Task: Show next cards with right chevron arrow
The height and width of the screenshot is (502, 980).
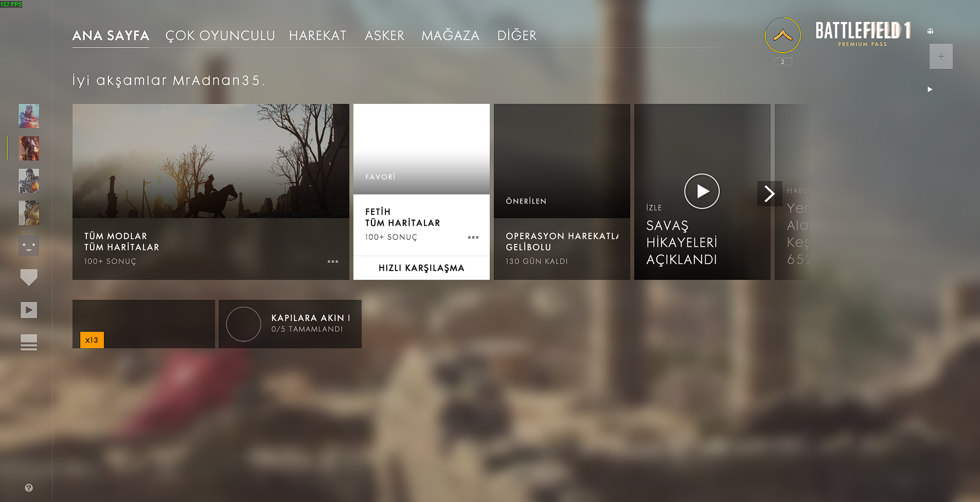Action: 770,193
